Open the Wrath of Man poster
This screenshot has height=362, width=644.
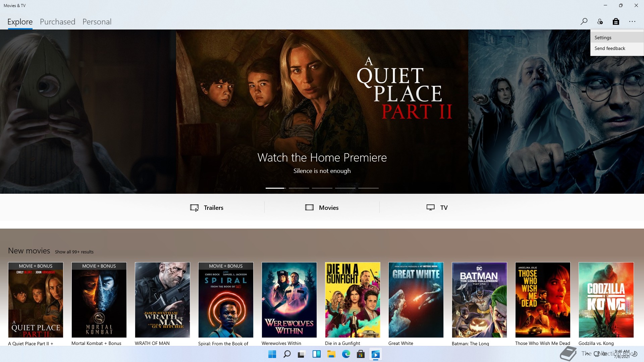(162, 300)
